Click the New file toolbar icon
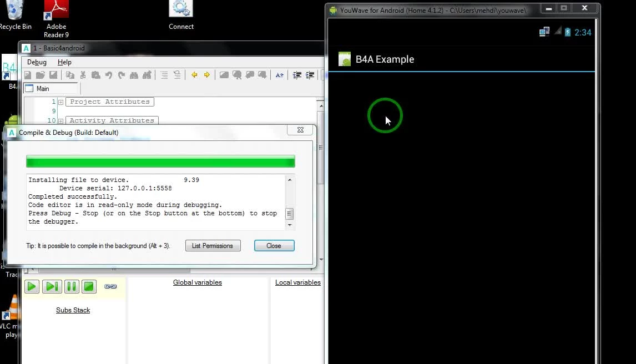Image resolution: width=636 pixels, height=364 pixels. tap(28, 75)
